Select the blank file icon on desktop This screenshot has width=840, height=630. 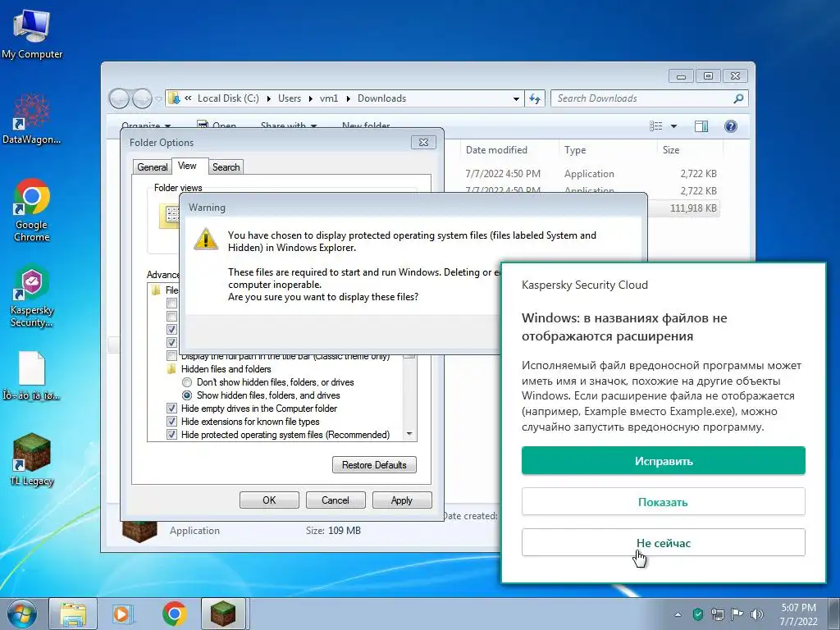pyautogui.click(x=32, y=375)
